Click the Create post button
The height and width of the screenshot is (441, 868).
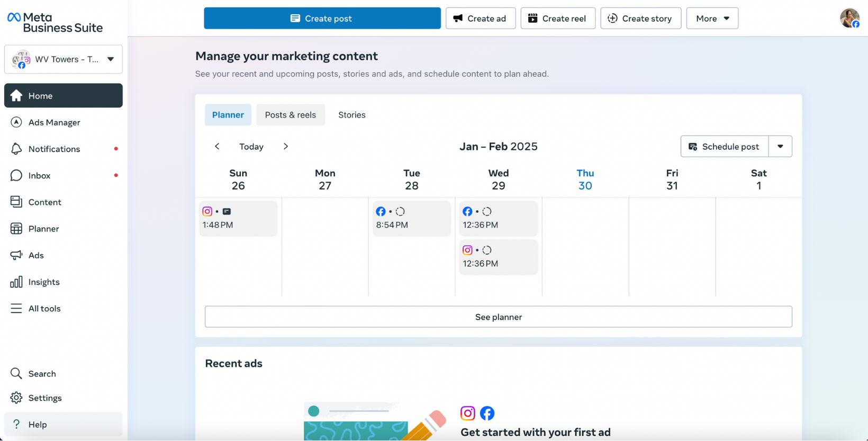coord(322,19)
